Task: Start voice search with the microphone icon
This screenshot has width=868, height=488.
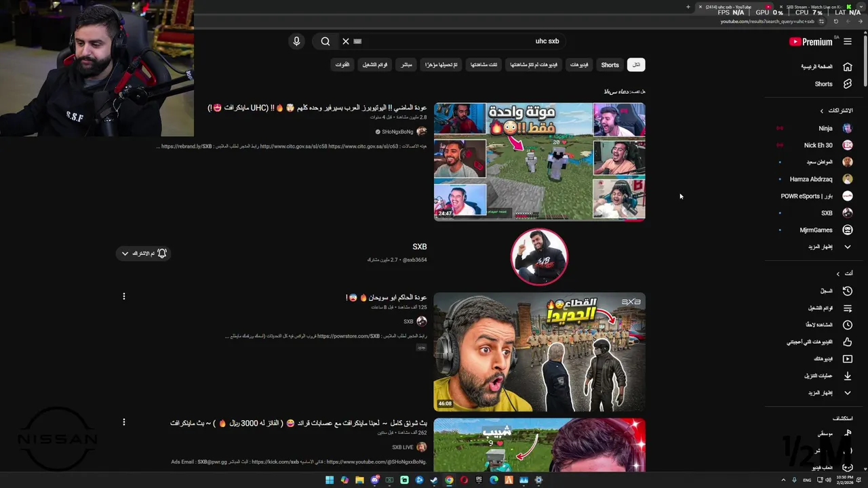Action: point(296,41)
